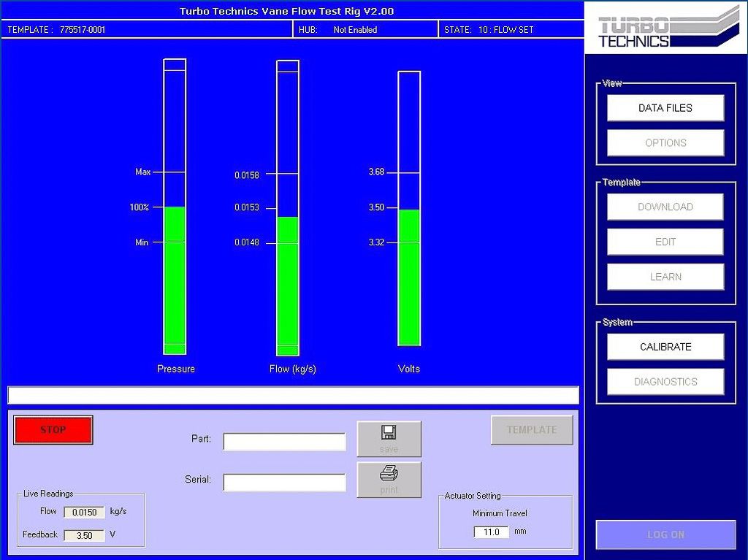Click the live Flow reading box
Viewport: 748px width, 560px height.
pos(85,513)
